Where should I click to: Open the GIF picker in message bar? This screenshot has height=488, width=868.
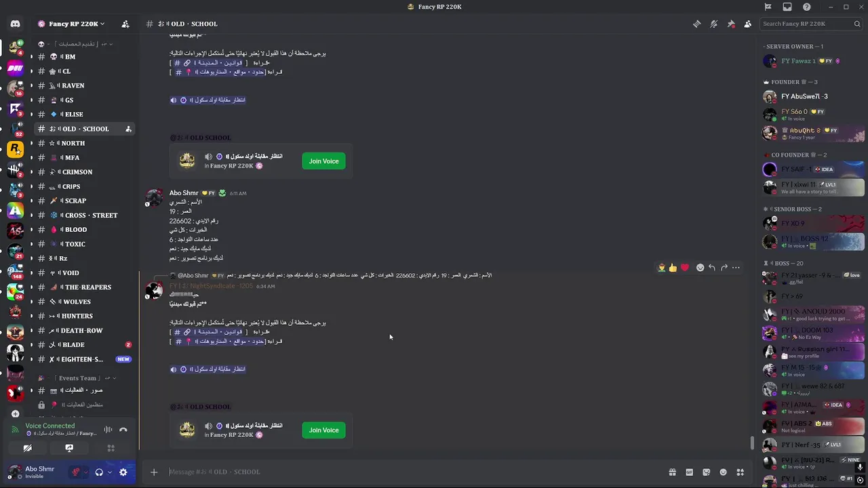[x=689, y=472]
